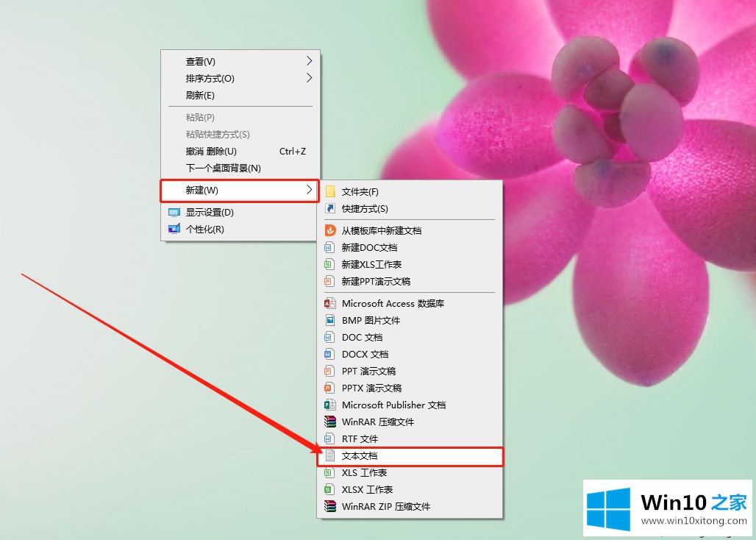Click the folder icon next to 文件夹(F)
This screenshot has width=756, height=540.
click(330, 191)
